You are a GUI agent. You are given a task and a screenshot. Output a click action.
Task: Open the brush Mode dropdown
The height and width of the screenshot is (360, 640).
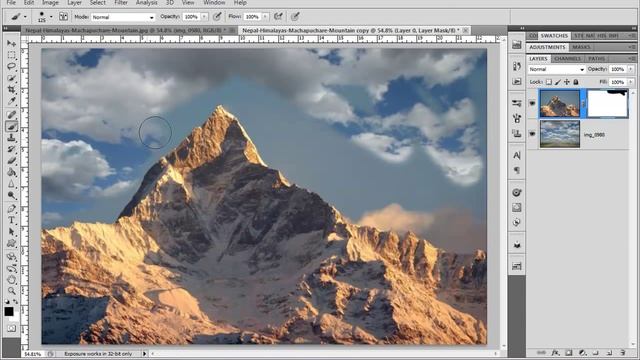(123, 17)
